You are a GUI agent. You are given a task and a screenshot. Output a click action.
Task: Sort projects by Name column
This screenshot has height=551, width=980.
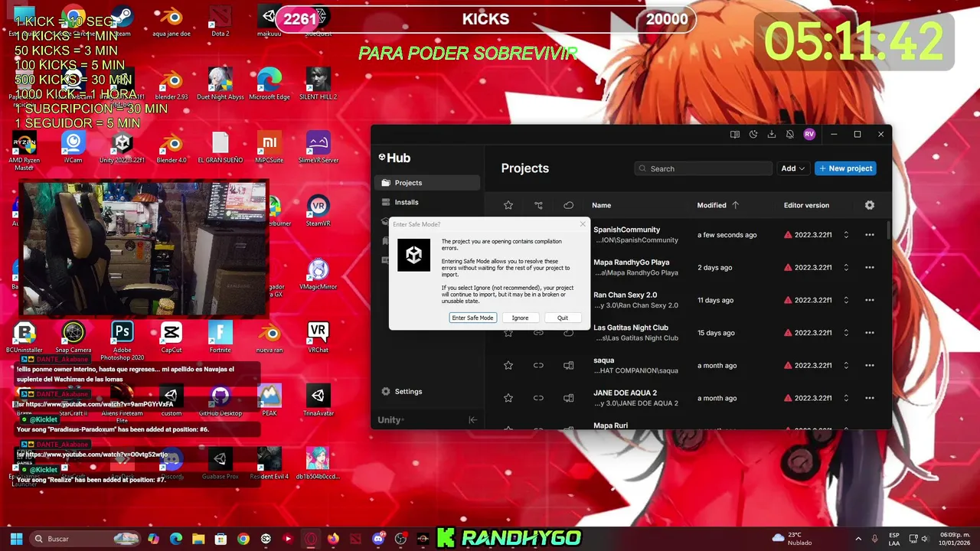coord(602,205)
